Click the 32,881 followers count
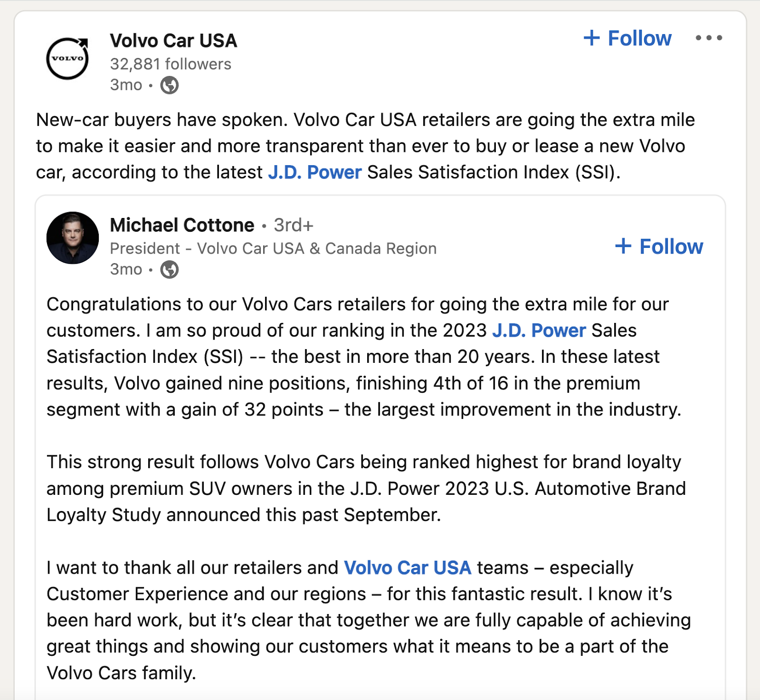 pyautogui.click(x=170, y=64)
